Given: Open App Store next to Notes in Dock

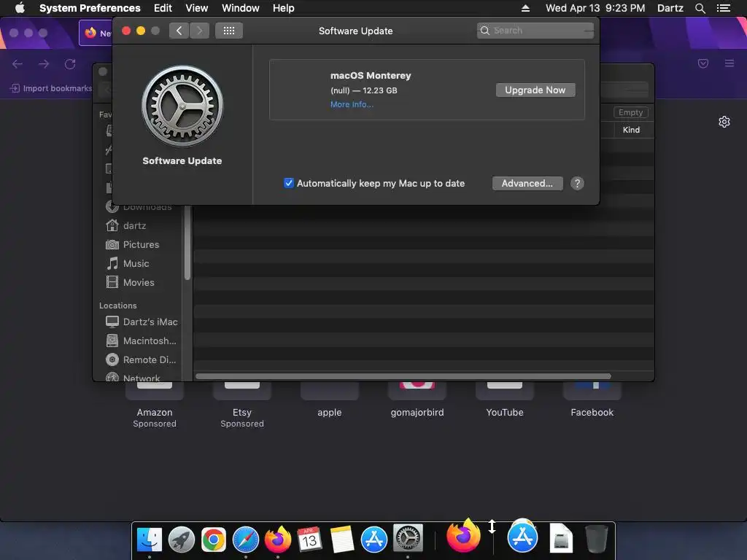Looking at the screenshot, I should (x=374, y=540).
